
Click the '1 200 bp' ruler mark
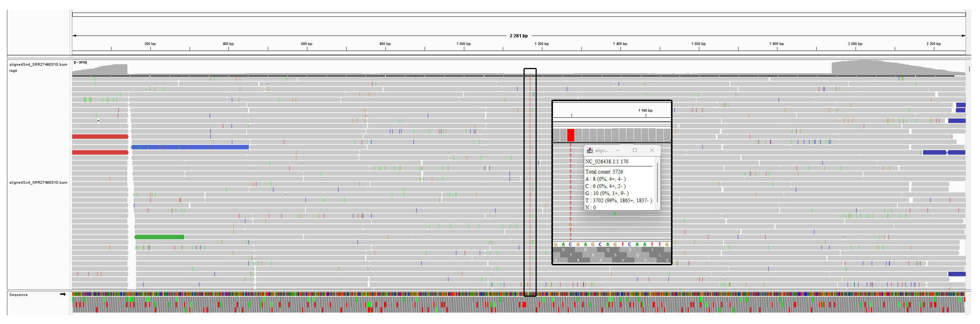tap(542, 44)
